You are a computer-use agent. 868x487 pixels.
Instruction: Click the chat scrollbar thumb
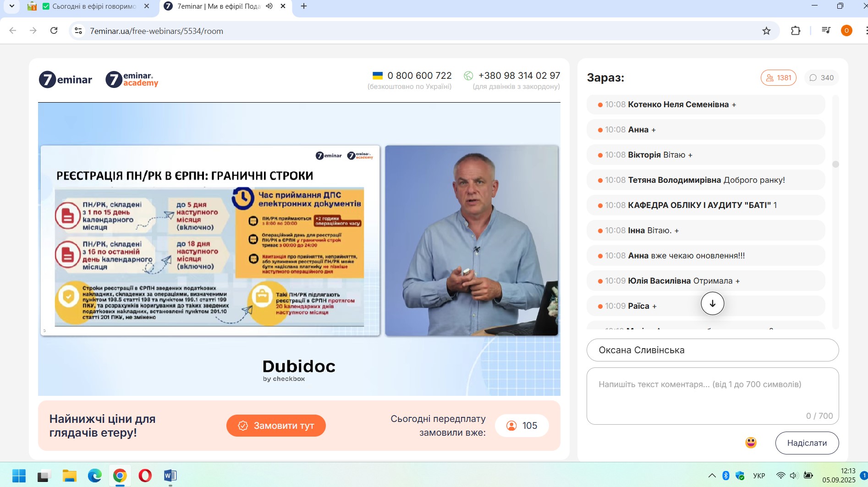[835, 164]
